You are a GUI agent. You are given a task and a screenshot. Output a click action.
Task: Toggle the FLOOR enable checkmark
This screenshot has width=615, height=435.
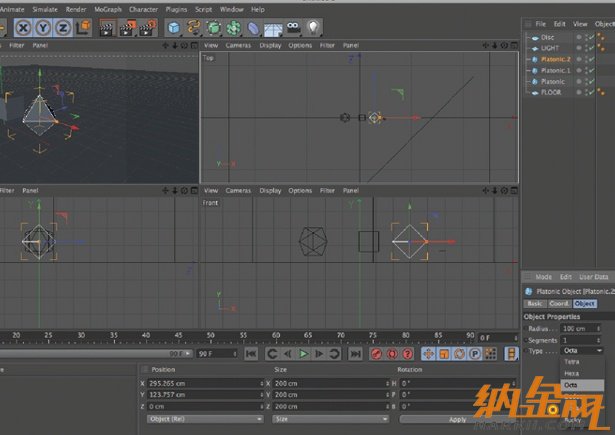[591, 92]
